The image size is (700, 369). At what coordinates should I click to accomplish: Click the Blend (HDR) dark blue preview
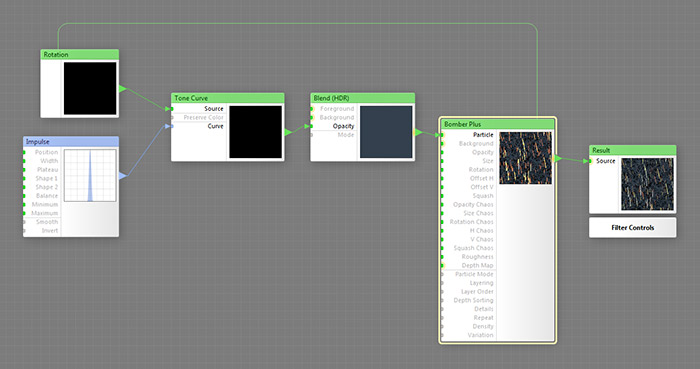(x=386, y=132)
